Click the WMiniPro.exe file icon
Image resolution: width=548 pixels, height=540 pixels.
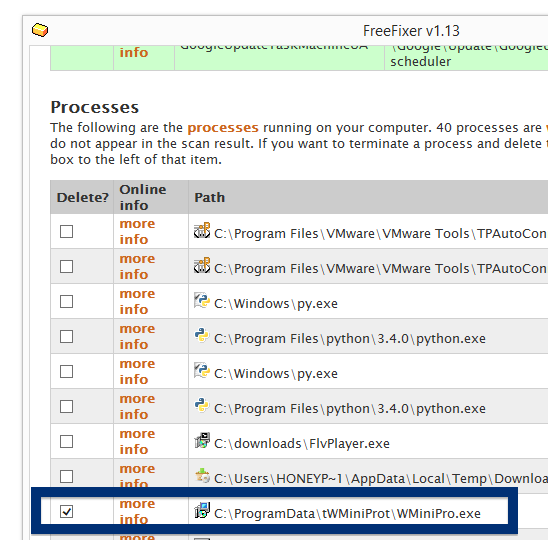pyautogui.click(x=202, y=510)
